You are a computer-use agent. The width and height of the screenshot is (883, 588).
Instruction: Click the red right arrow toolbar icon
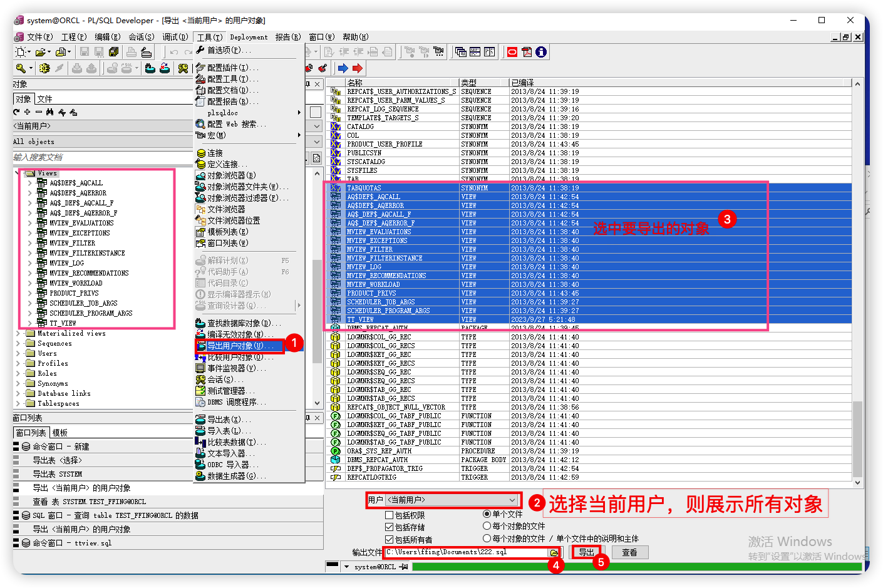click(x=358, y=68)
